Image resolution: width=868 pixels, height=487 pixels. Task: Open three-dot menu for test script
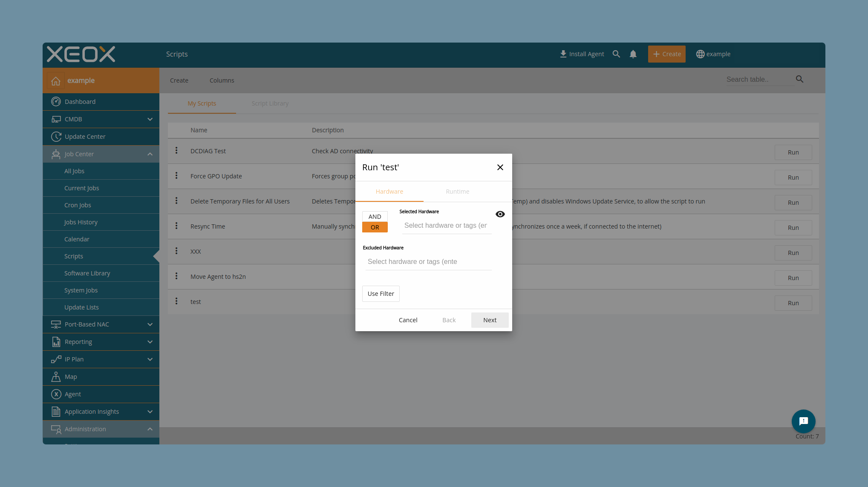[x=176, y=301]
